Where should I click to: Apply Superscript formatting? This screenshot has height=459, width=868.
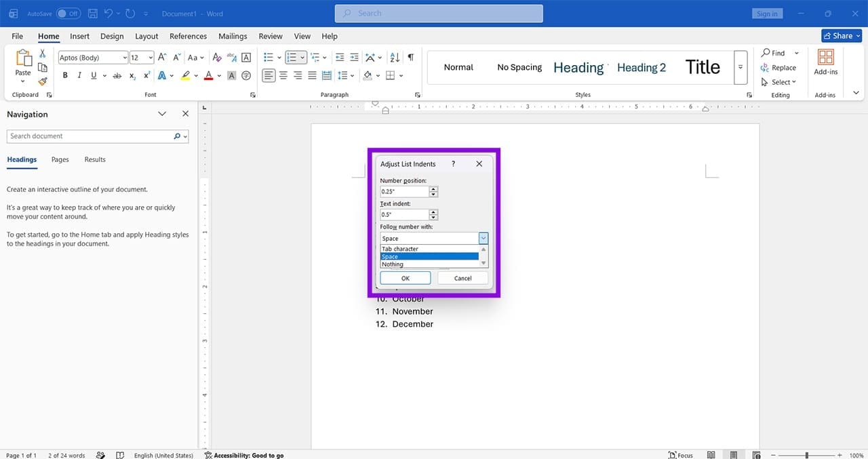(x=146, y=75)
